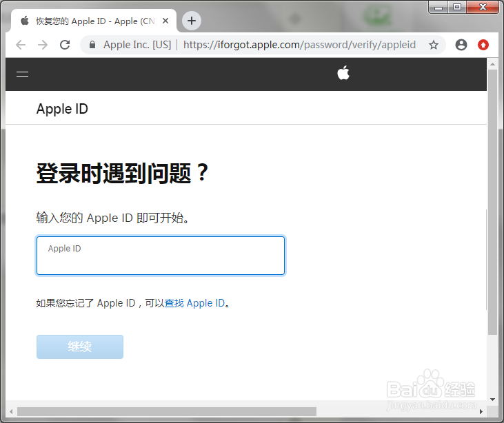Viewport: 504px width, 423px height.
Task: Reload the page with the refresh icon
Action: coord(65,45)
